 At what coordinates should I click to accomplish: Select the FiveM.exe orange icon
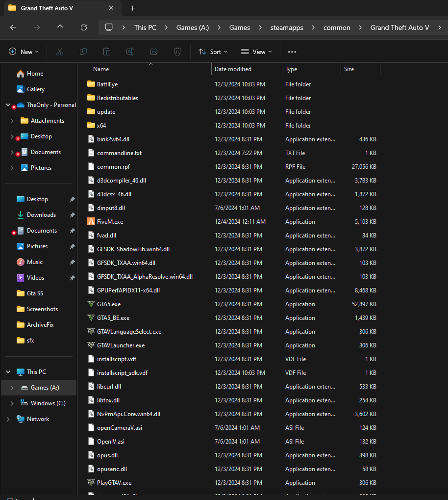(91, 222)
